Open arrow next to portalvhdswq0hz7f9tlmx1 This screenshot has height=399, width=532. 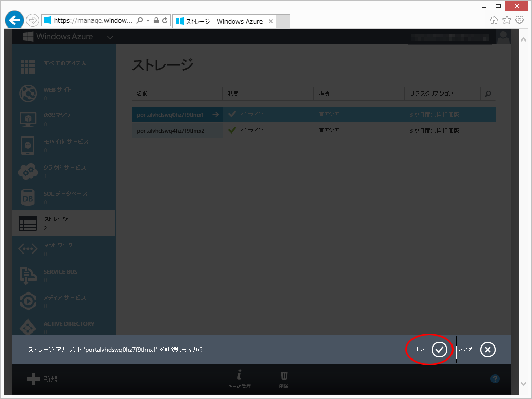point(216,115)
